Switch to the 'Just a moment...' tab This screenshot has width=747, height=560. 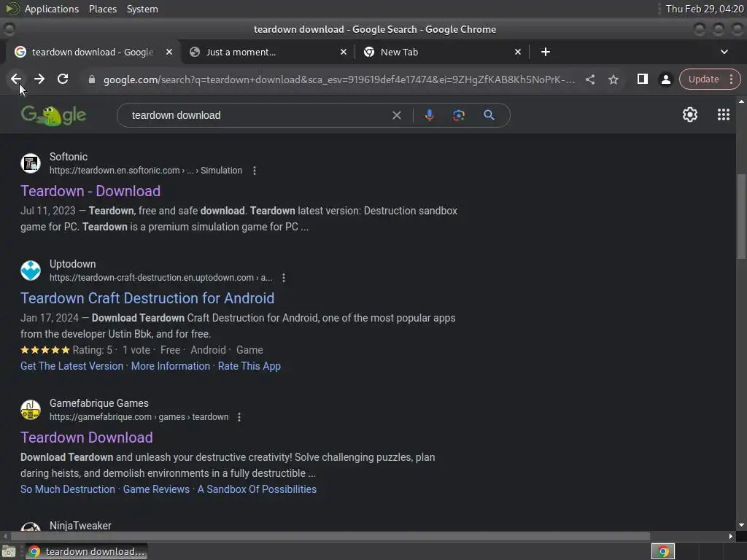268,52
